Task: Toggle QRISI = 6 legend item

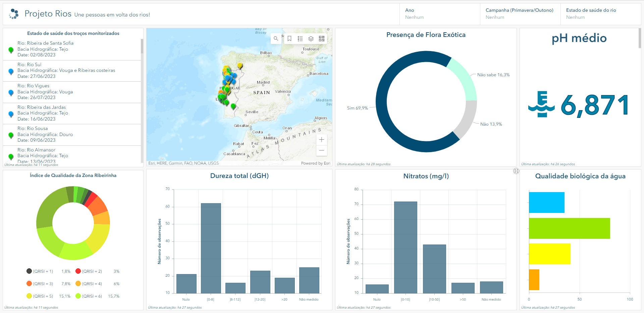Action: 89,296
